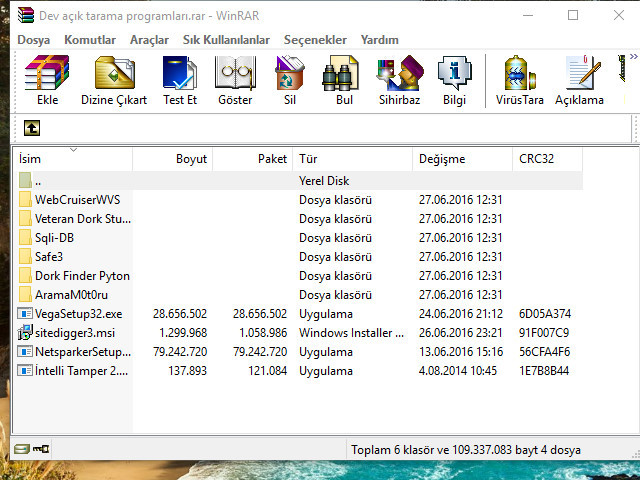This screenshot has height=480, width=640.
Task: Open the Yardım menu
Action: (x=380, y=40)
